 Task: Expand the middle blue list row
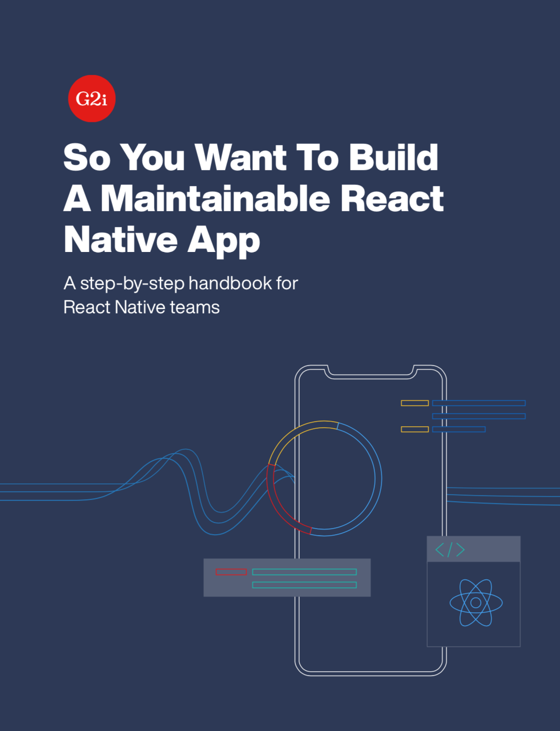click(x=479, y=416)
